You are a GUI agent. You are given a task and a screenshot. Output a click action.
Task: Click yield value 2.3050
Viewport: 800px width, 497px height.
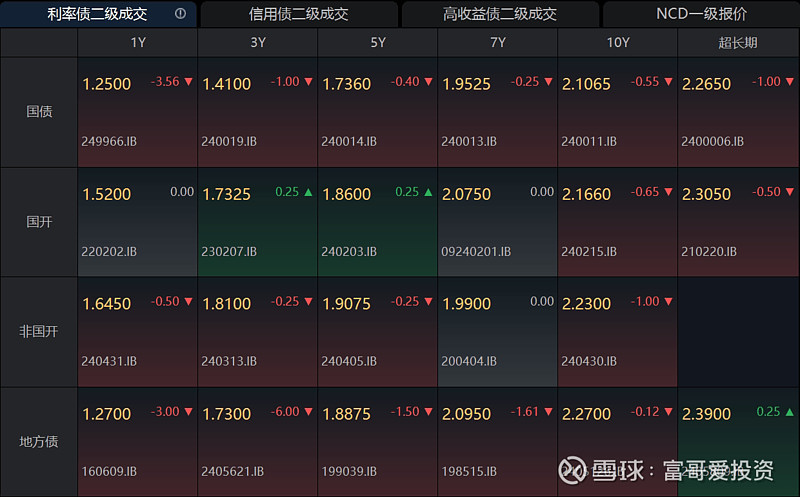tap(706, 194)
